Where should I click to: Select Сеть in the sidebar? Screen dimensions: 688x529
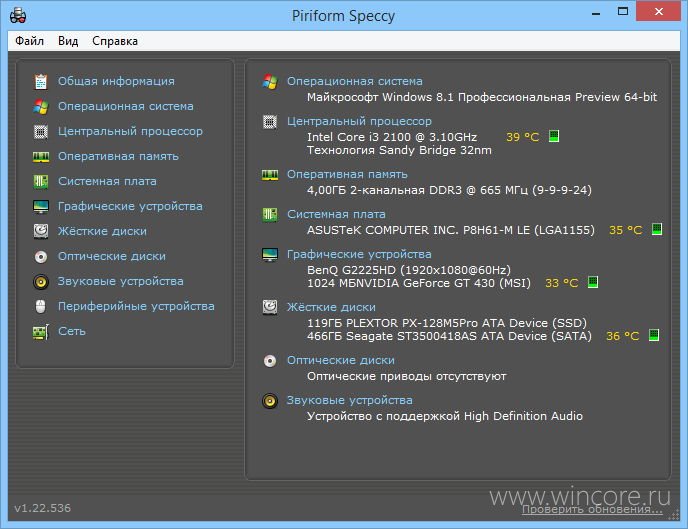click(x=72, y=331)
